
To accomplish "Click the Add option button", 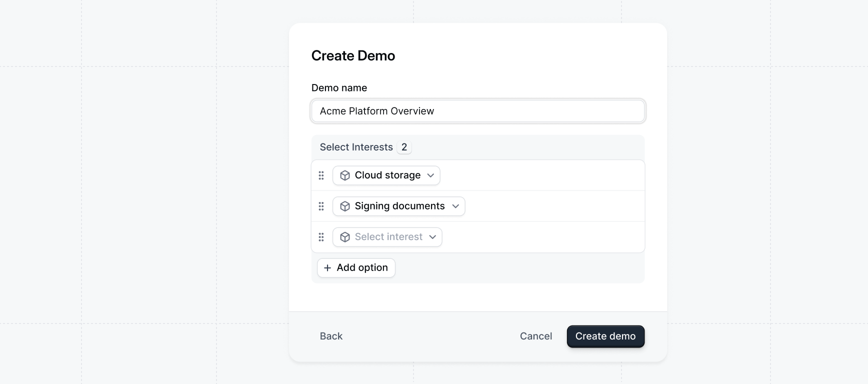I will [356, 268].
